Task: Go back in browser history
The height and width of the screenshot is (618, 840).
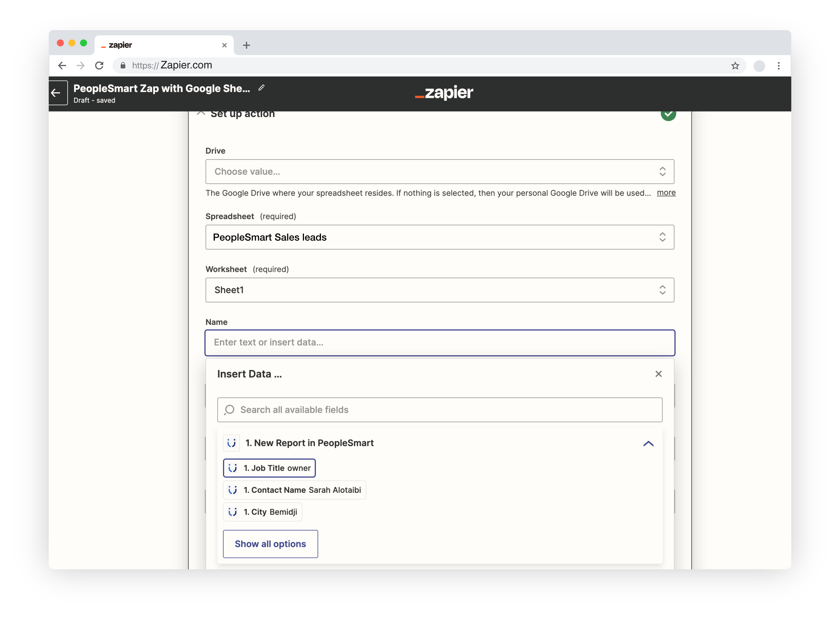Action: click(x=62, y=66)
